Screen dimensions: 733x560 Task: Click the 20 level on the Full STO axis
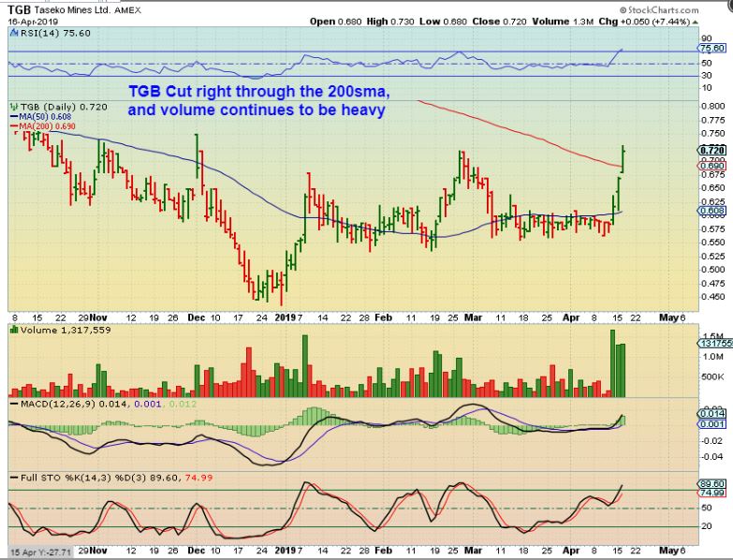[x=707, y=526]
